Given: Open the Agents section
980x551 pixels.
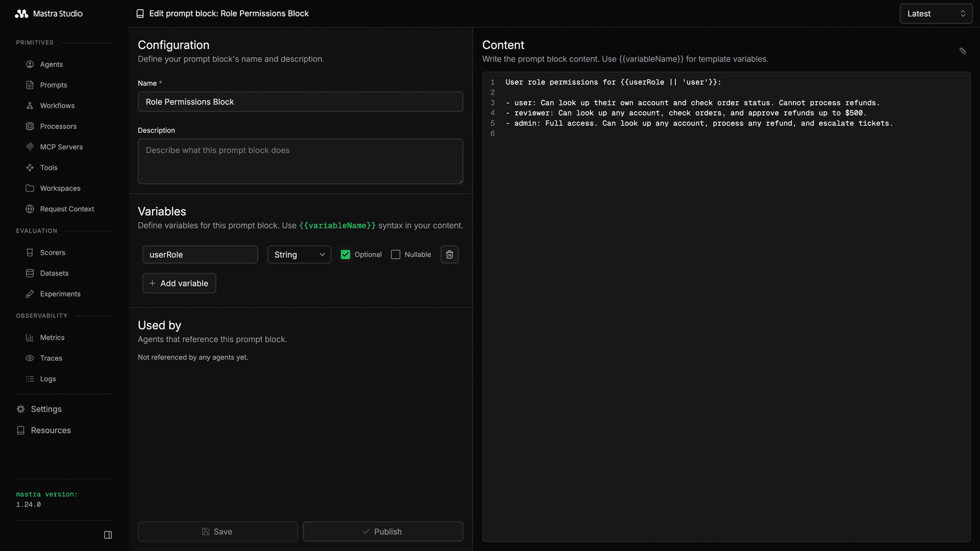Looking at the screenshot, I should (51, 64).
